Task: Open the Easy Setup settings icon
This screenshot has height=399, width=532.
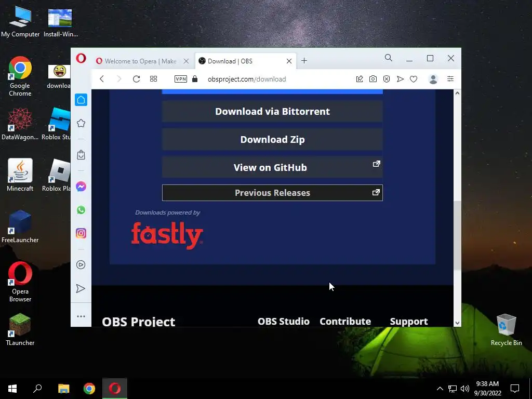Action: (x=450, y=79)
